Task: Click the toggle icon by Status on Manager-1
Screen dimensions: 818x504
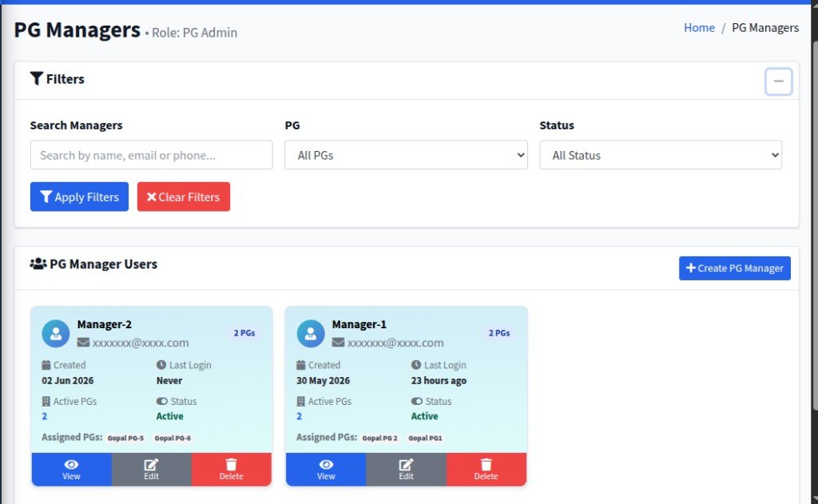Action: tap(417, 401)
